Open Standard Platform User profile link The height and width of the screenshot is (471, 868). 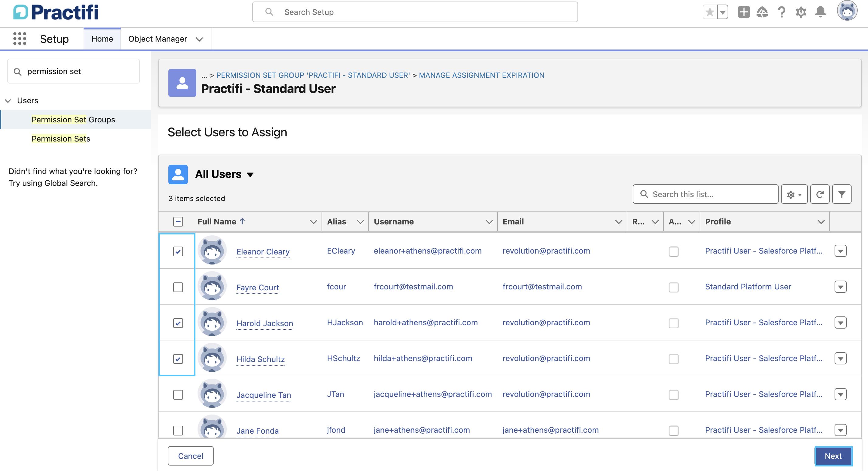tap(748, 286)
